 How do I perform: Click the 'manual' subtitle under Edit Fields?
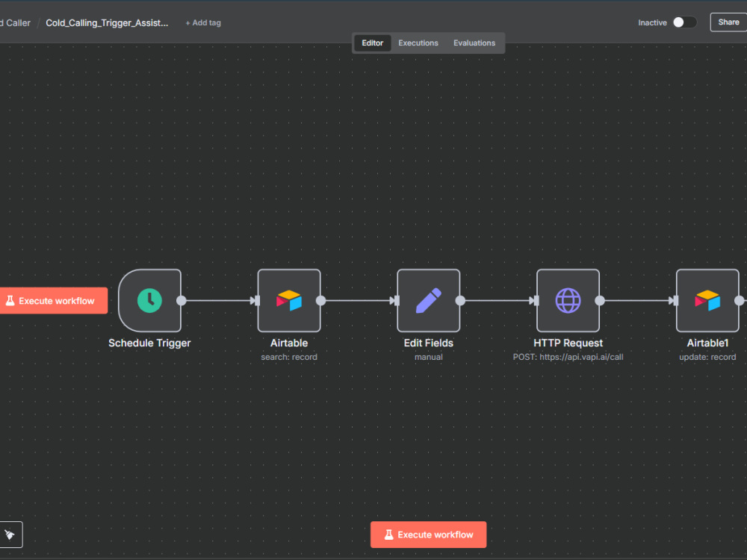[429, 357]
